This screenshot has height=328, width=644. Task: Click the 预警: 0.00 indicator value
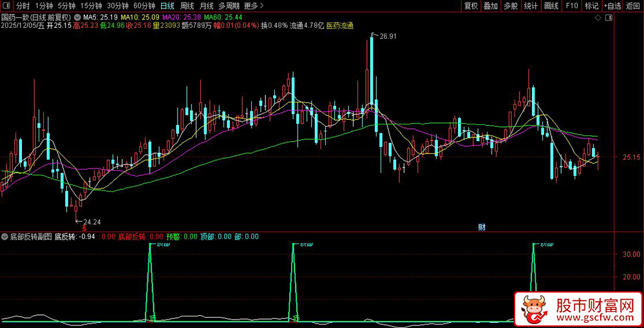click(x=182, y=236)
